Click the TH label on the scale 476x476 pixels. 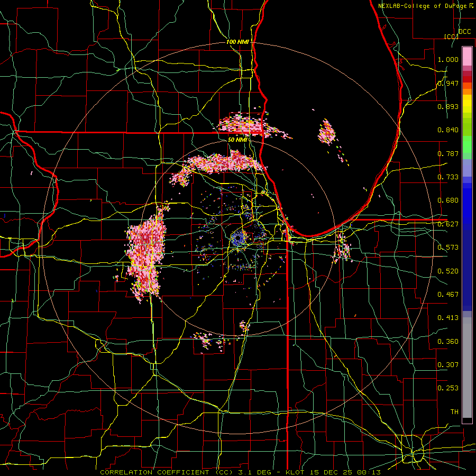(x=454, y=412)
